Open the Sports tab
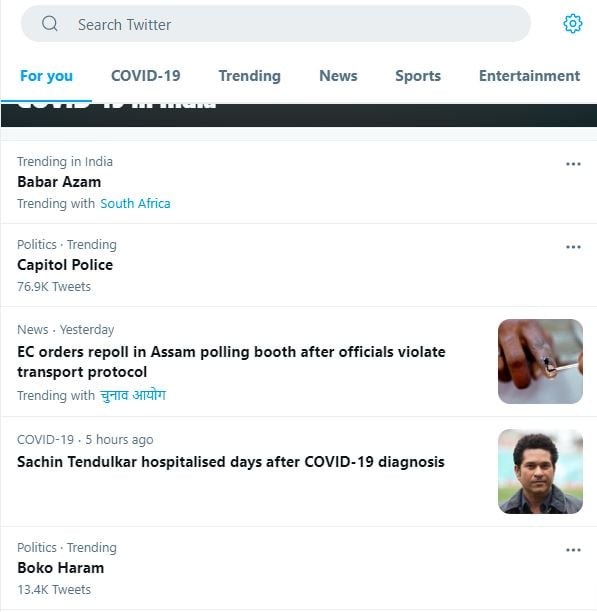This screenshot has height=612, width=597. click(418, 76)
